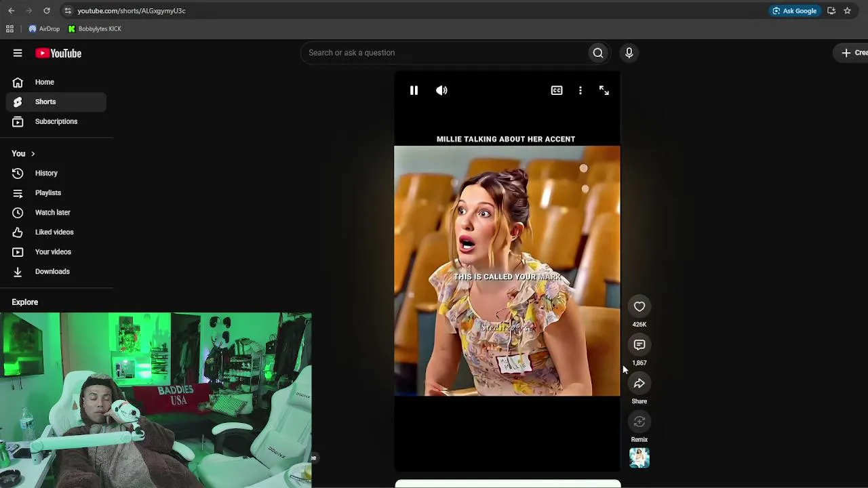Toggle the YouTube guide hamburger menu

18,53
